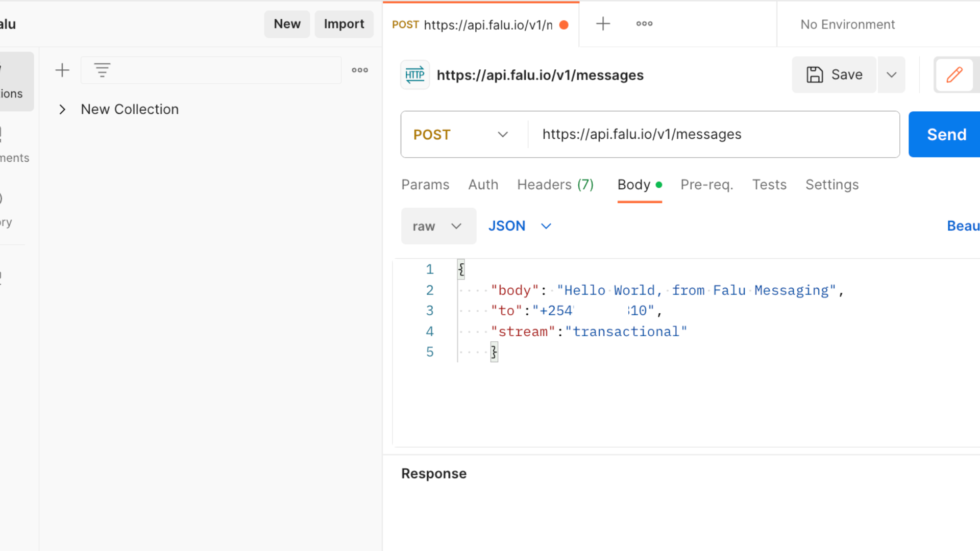
Task: Open the Tests tab
Action: coord(769,185)
